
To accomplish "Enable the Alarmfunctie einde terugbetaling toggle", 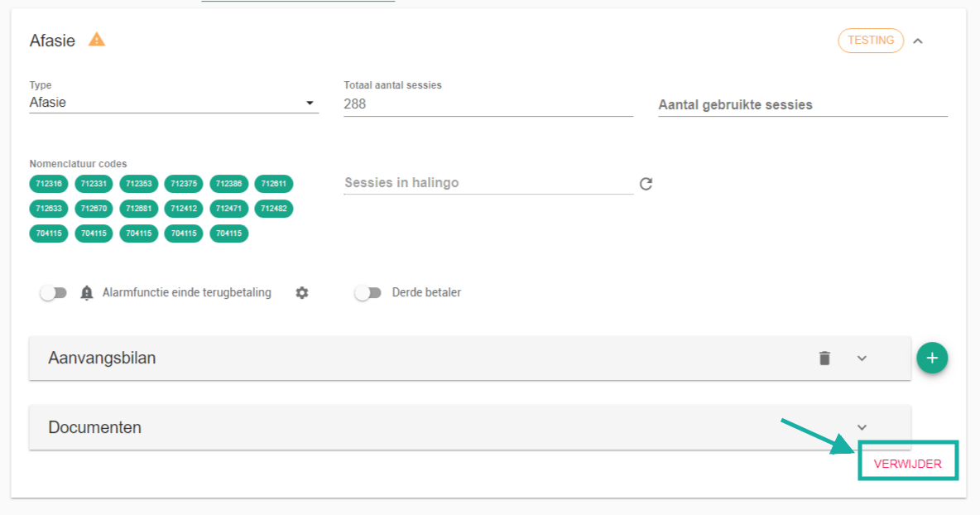I will pyautogui.click(x=53, y=293).
